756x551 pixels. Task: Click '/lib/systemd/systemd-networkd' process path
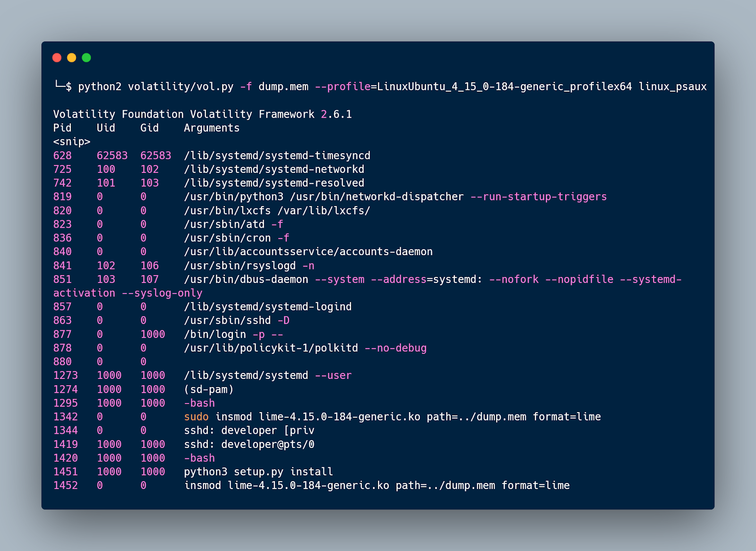pos(274,169)
